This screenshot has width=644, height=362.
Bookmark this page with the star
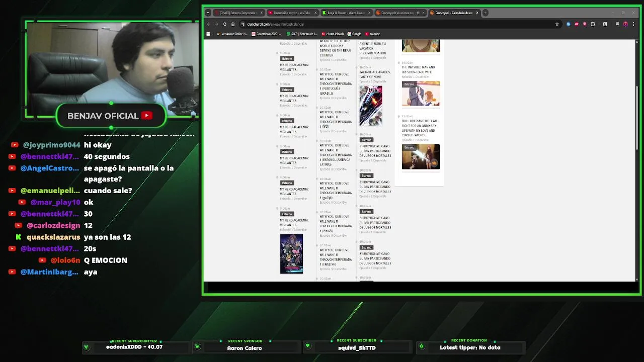[557, 24]
